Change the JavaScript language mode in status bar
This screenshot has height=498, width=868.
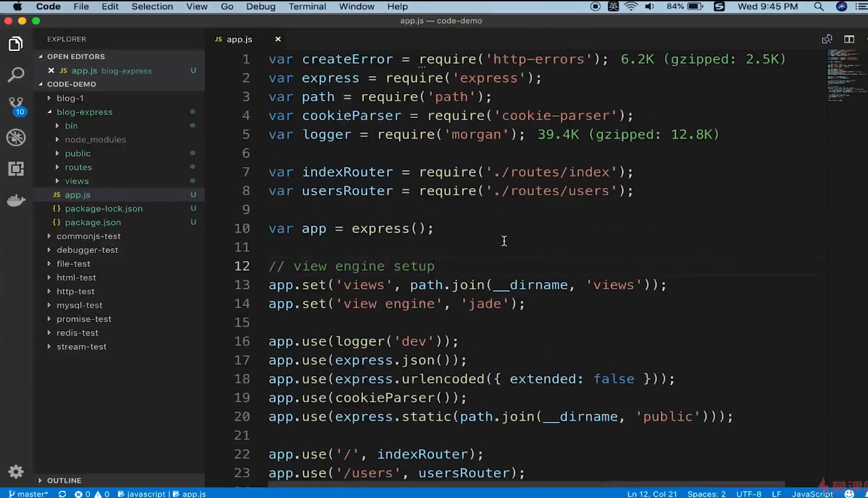[x=812, y=493]
